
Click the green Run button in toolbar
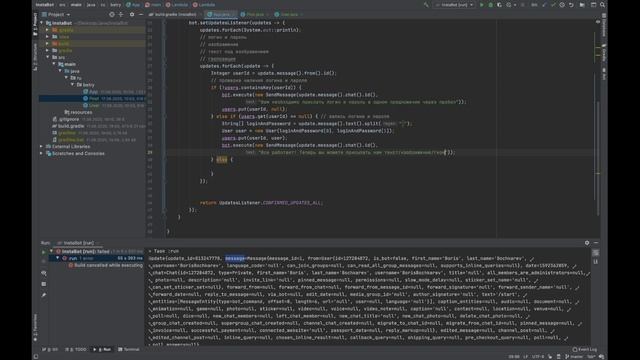click(482, 5)
